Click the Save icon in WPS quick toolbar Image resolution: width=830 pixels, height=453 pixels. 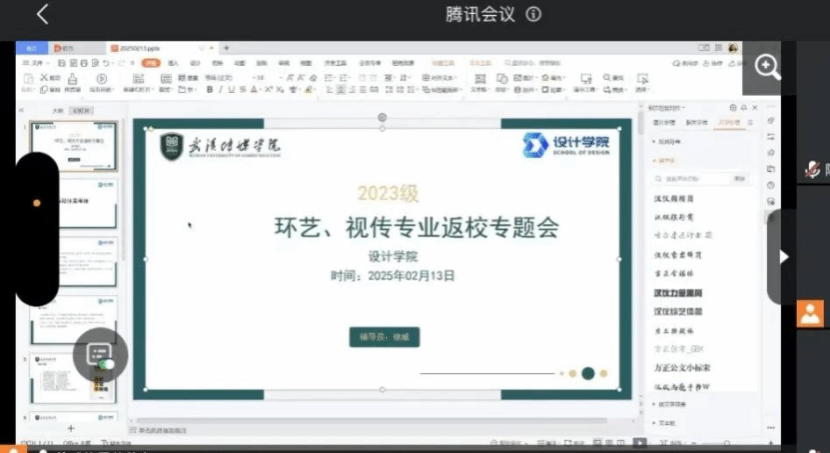(x=62, y=63)
